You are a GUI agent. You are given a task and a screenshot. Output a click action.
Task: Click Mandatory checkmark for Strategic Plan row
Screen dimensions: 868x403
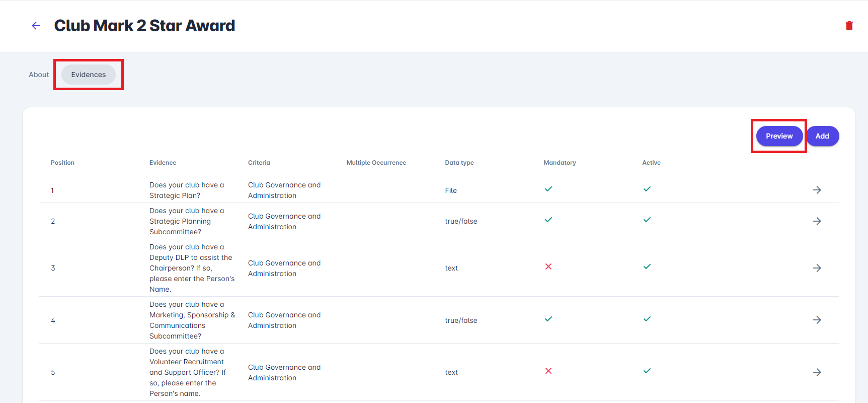(548, 189)
